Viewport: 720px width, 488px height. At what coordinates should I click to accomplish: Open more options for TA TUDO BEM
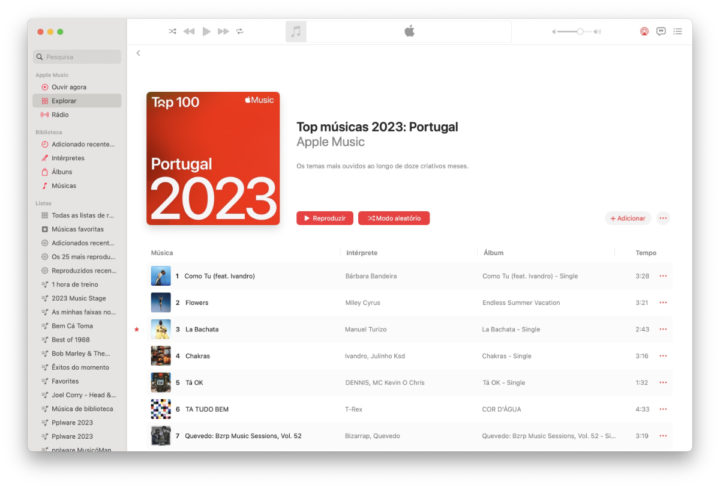click(x=663, y=409)
